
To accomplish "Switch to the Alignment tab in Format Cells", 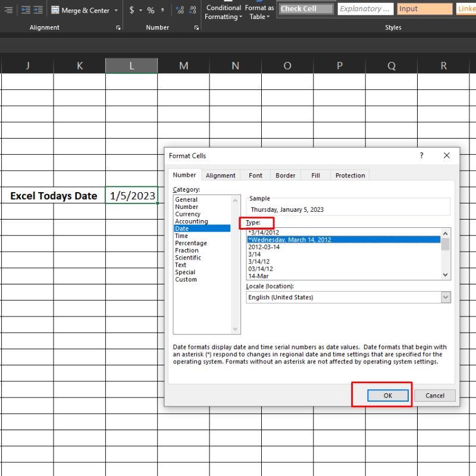I will point(221,176).
